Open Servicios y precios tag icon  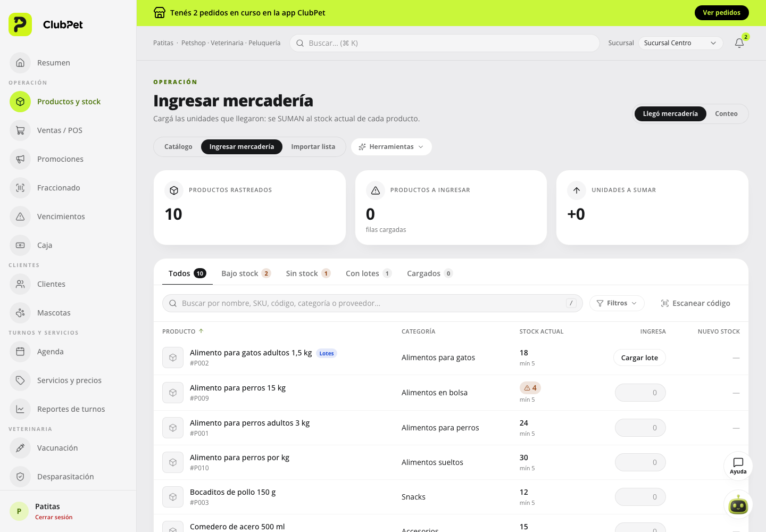(x=20, y=380)
